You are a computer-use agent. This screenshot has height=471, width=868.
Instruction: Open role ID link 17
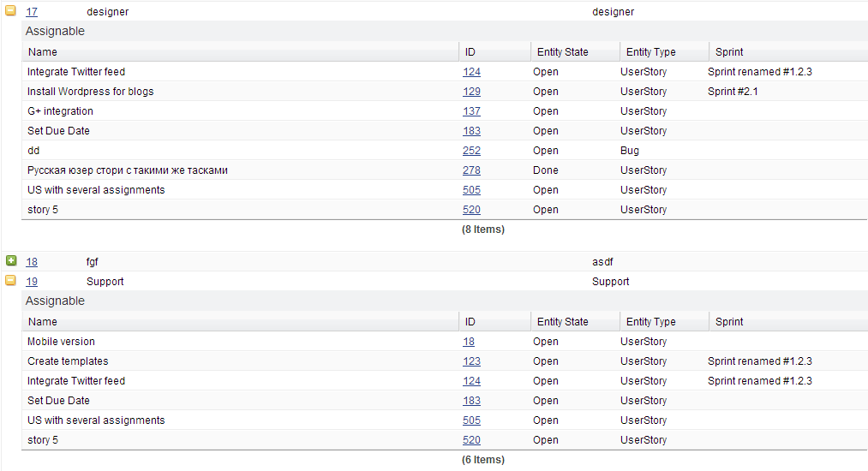(x=32, y=12)
